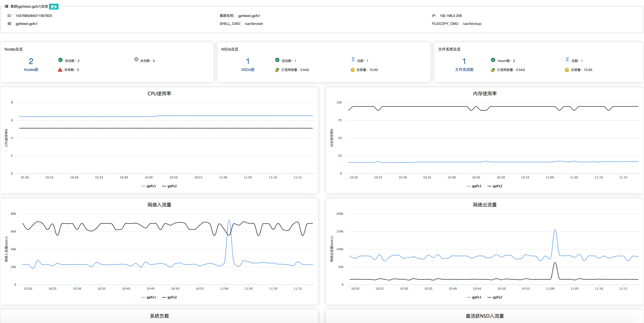This screenshot has height=323, width=644.
Task: Click the sigma icon next to 文件系统 总数
Action: (x=567, y=60)
